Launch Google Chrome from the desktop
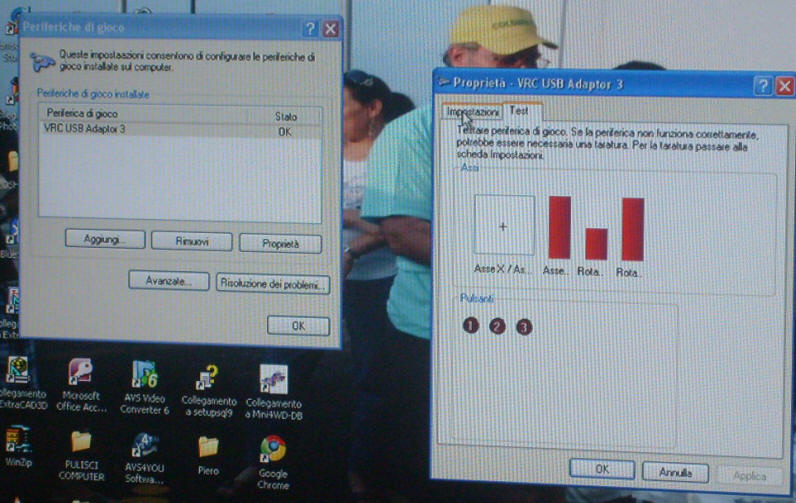 click(x=273, y=448)
